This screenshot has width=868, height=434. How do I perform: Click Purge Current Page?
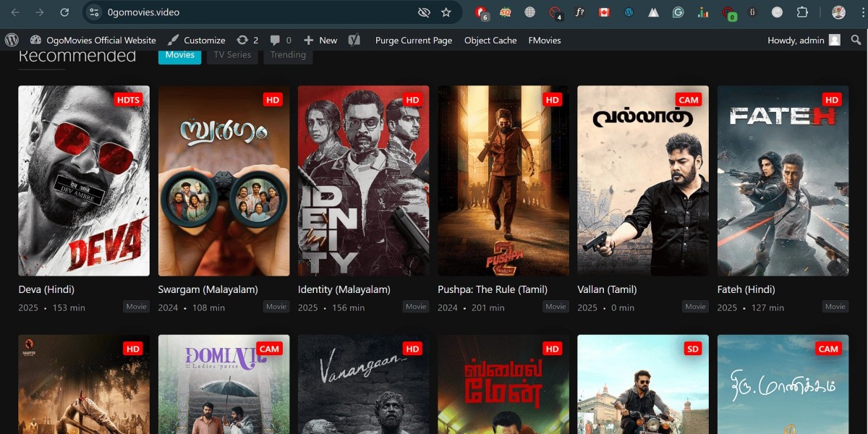pos(414,41)
